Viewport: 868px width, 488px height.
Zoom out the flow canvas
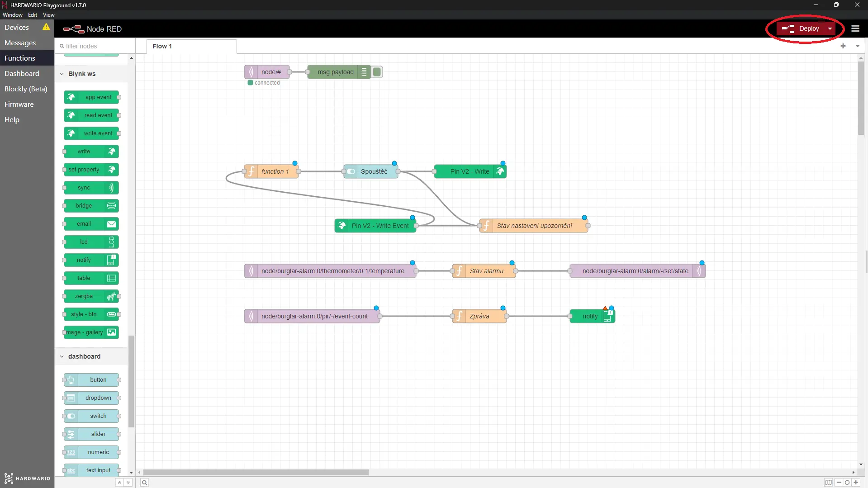click(839, 483)
